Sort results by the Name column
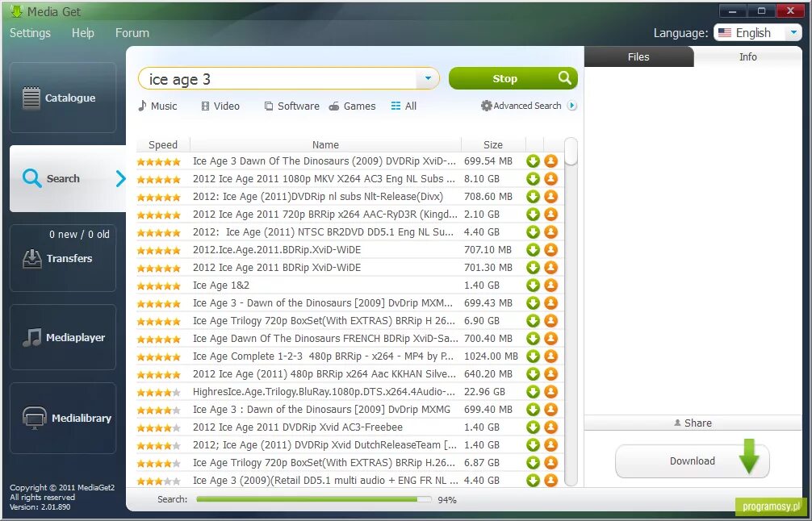Viewport: 812px width, 521px height. pyautogui.click(x=325, y=145)
